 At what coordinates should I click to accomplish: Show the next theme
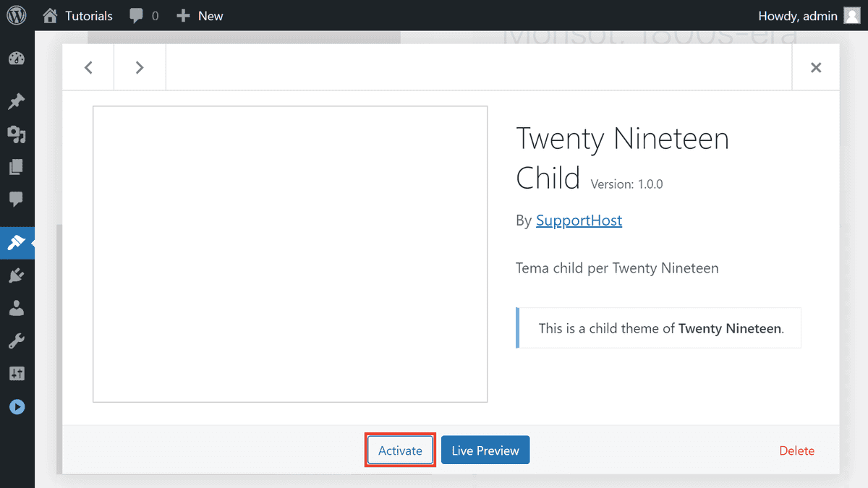140,67
